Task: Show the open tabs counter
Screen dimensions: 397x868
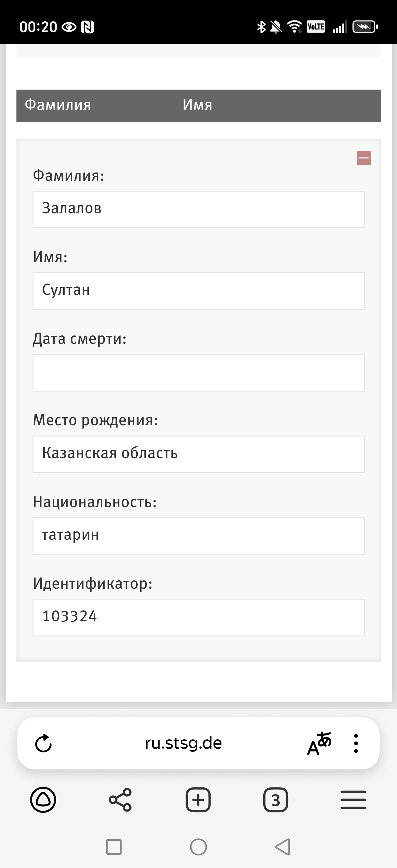Action: (x=276, y=799)
